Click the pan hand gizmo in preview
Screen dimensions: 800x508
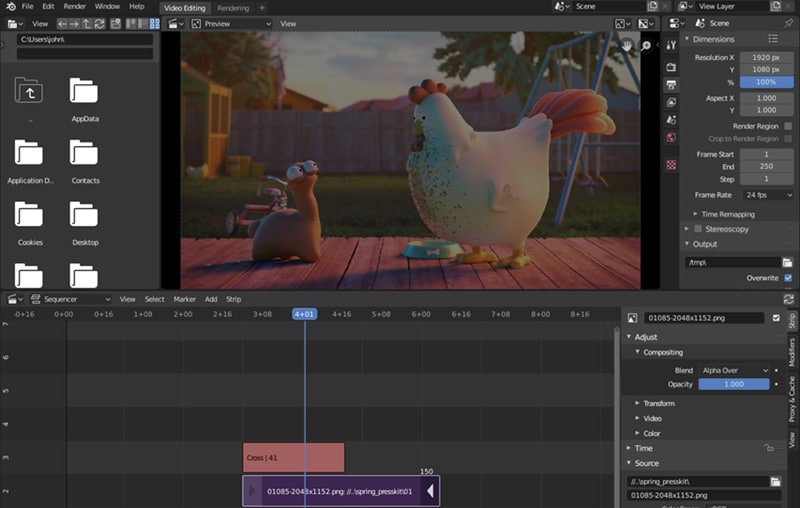click(626, 45)
